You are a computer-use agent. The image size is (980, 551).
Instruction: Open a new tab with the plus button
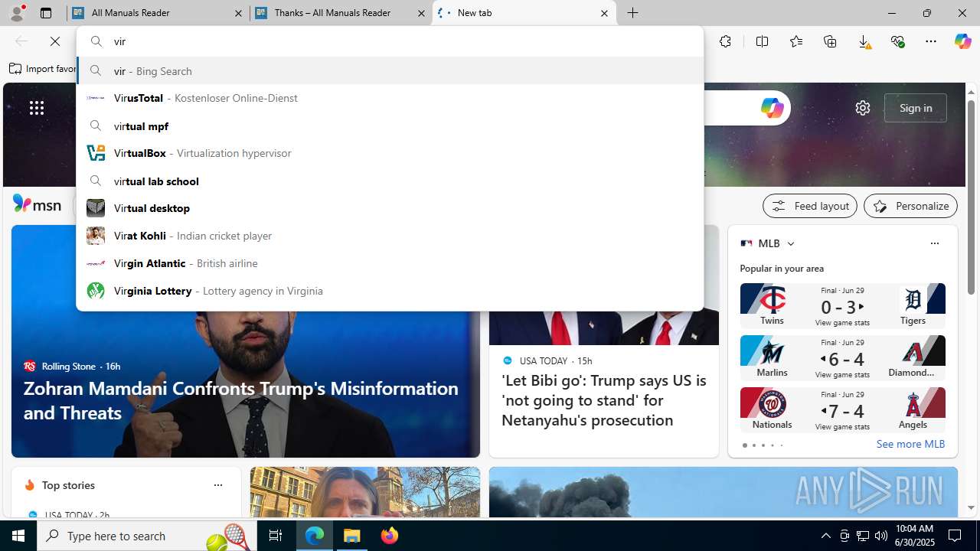[633, 13]
